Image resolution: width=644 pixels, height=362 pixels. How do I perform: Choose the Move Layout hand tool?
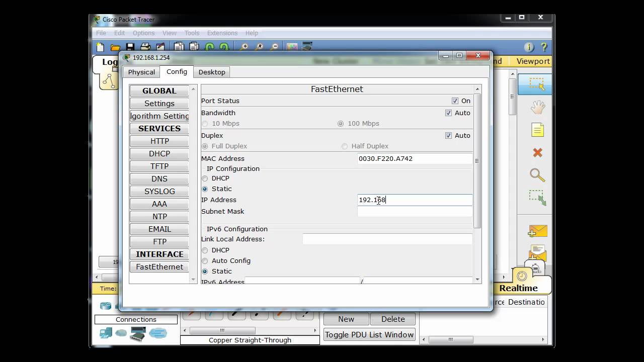(537, 107)
